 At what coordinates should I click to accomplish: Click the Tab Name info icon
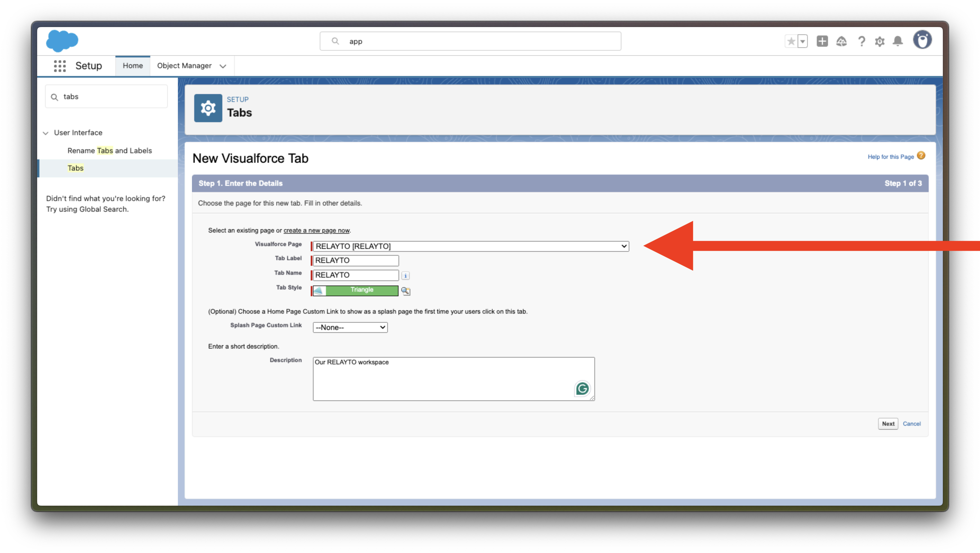(x=406, y=276)
